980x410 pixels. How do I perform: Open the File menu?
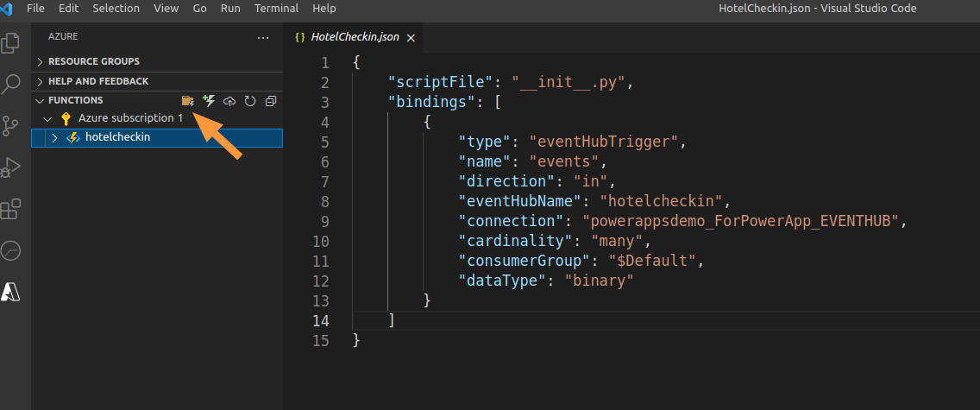35,9
